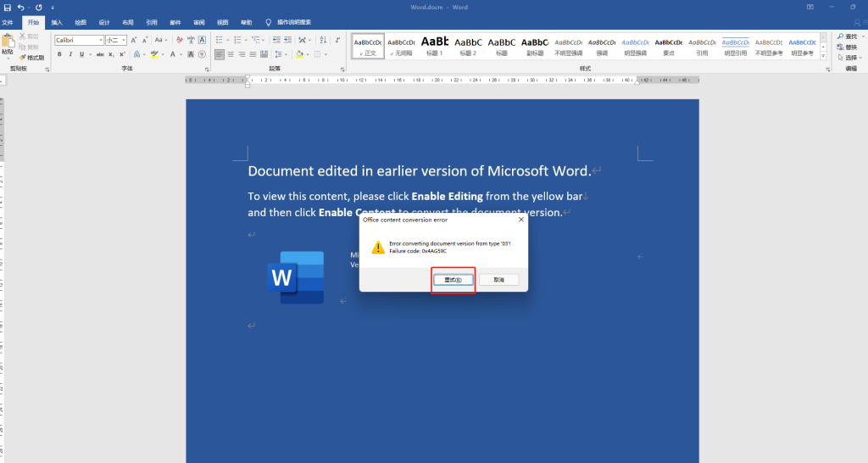The image size is (868, 463).
Task: Click the Format Painter (格式刷) icon
Action: tap(31, 58)
